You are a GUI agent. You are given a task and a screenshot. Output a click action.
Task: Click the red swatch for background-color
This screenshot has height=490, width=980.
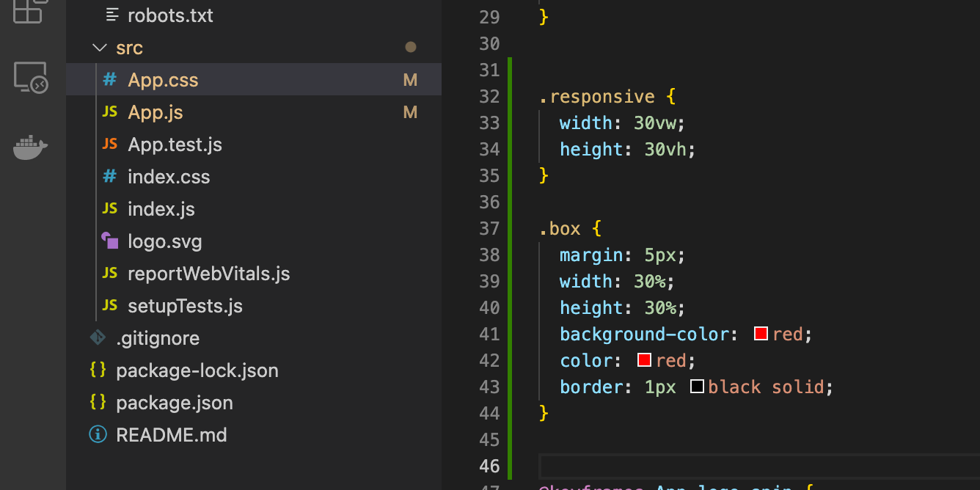click(x=761, y=334)
